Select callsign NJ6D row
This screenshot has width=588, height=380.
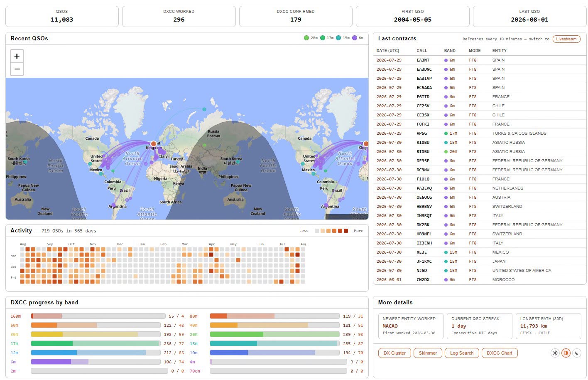tap(480, 271)
